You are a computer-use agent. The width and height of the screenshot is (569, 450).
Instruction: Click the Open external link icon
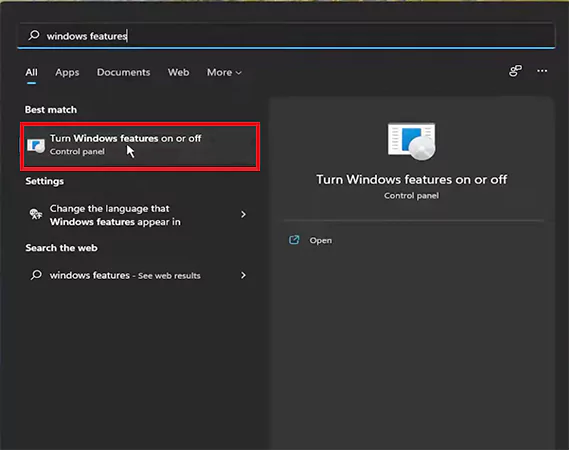(294, 240)
